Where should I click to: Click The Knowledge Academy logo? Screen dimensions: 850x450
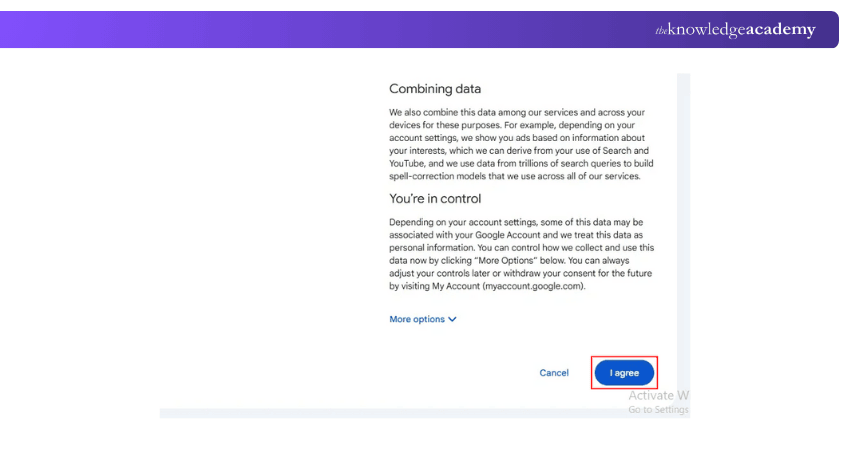pos(735,30)
